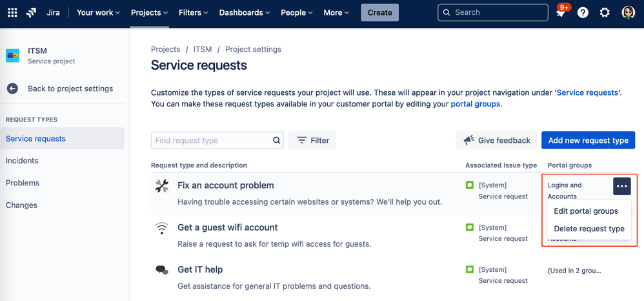Open the user profile avatar
The image size is (644, 301).
tap(629, 13)
